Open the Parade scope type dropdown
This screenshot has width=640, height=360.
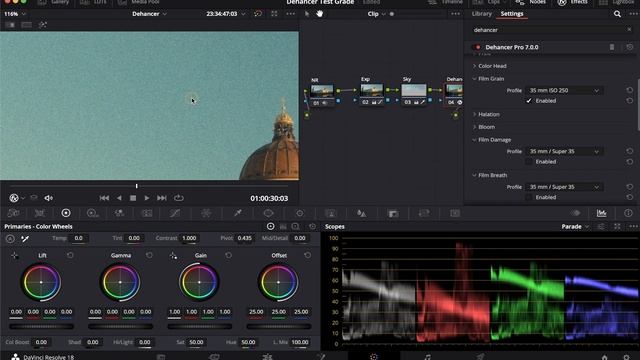point(575,227)
